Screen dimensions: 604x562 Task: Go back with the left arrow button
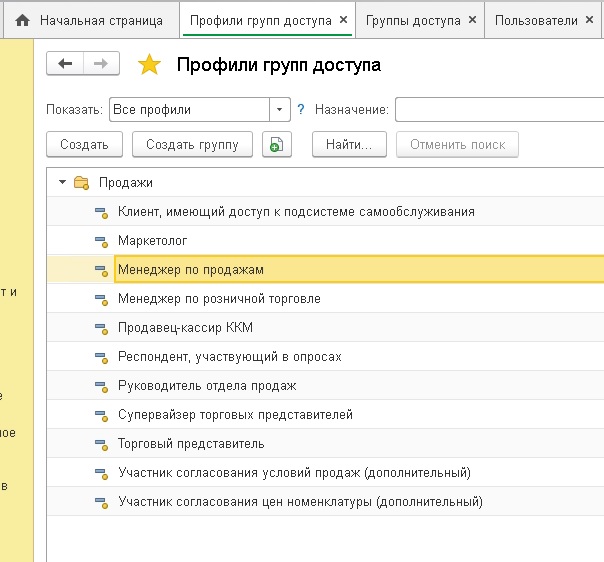point(65,63)
